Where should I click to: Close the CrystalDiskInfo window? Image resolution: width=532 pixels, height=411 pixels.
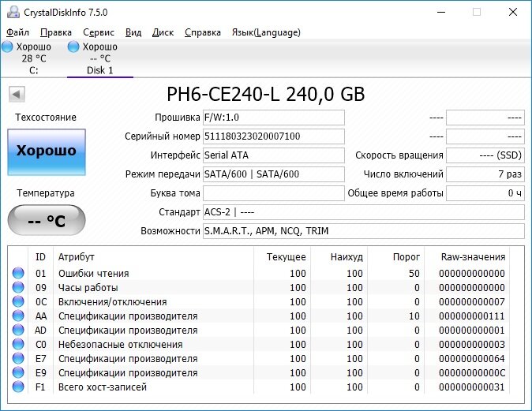click(513, 12)
